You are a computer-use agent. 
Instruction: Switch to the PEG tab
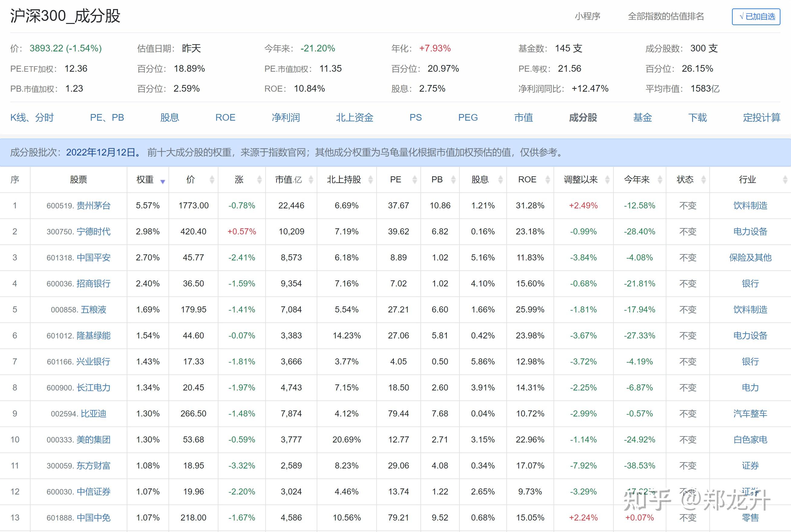tap(468, 117)
